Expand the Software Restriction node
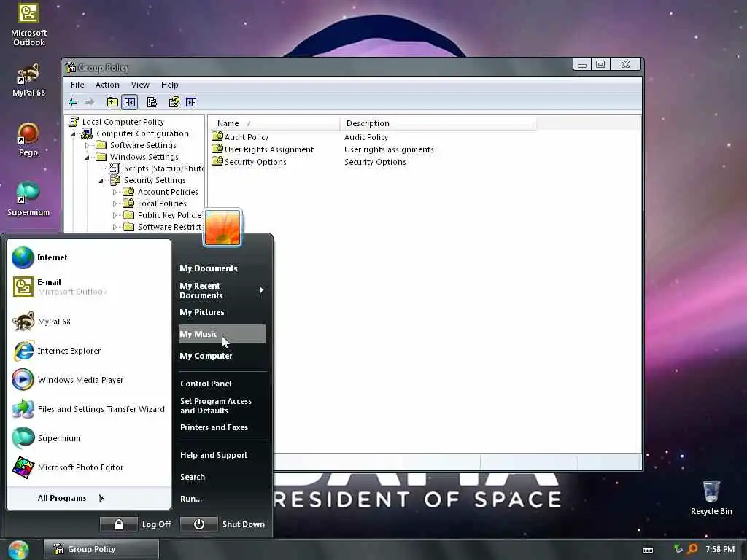Viewport: 747px width, 560px height. 115,227
